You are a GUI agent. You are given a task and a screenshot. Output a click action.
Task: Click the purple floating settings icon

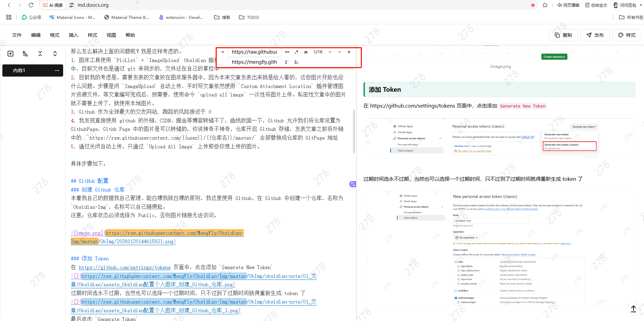[x=353, y=184]
